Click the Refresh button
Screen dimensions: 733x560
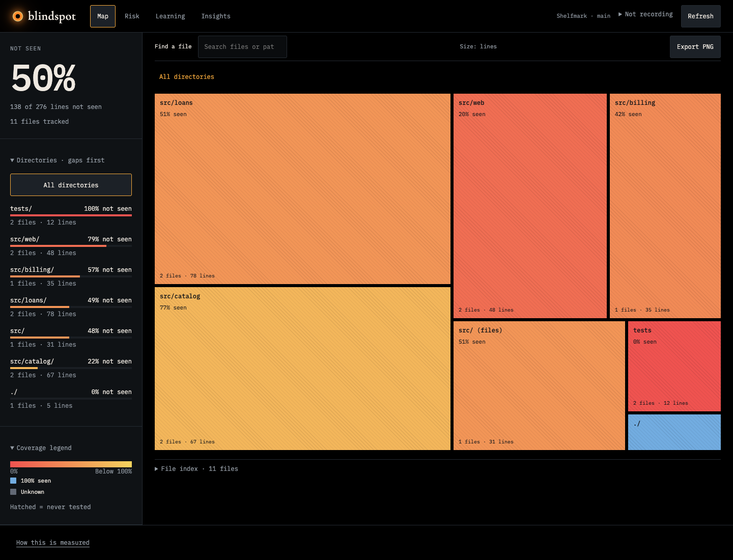coord(700,16)
